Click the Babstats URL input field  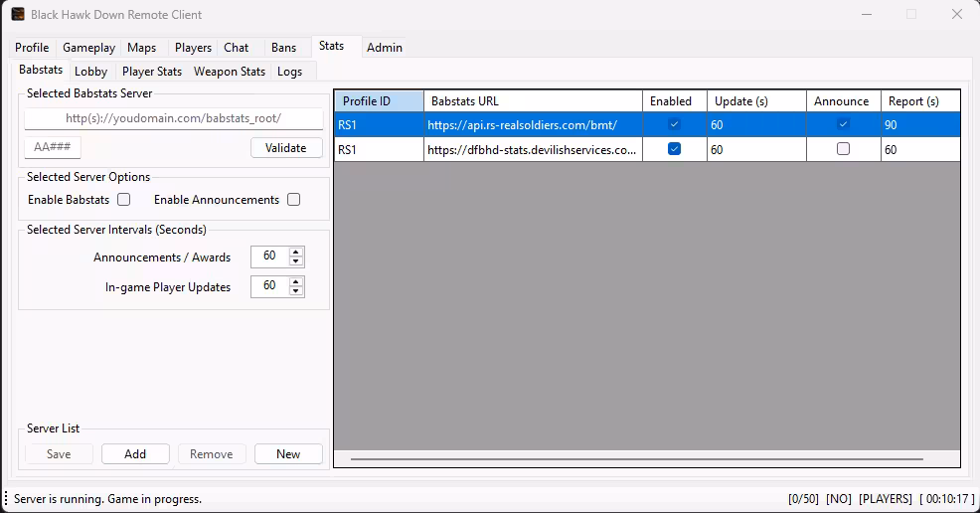pos(174,118)
